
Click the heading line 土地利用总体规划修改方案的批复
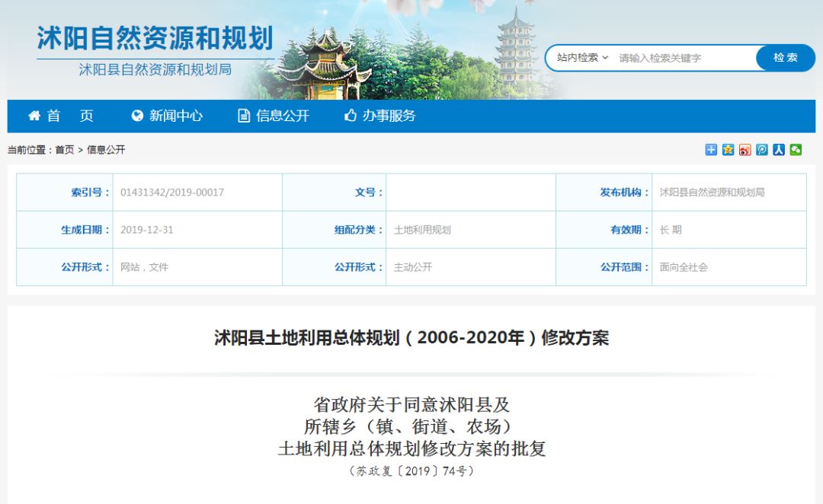tap(411, 449)
